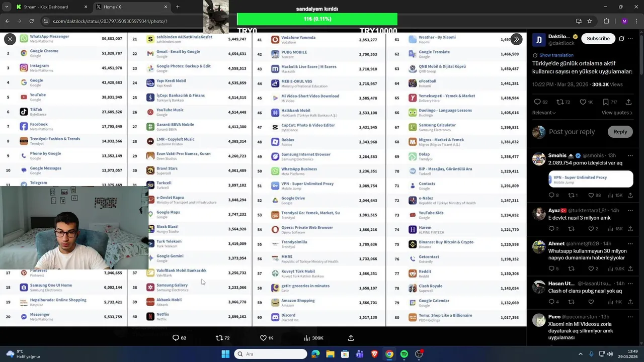Open the Ayaz profile name link
The width and height of the screenshot is (644, 362).
[x=557, y=210]
